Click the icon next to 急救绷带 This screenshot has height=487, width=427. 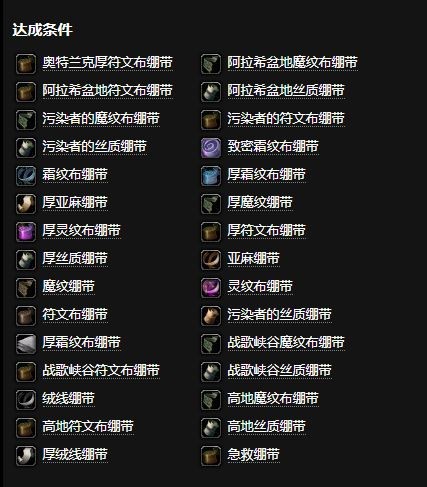pos(211,456)
